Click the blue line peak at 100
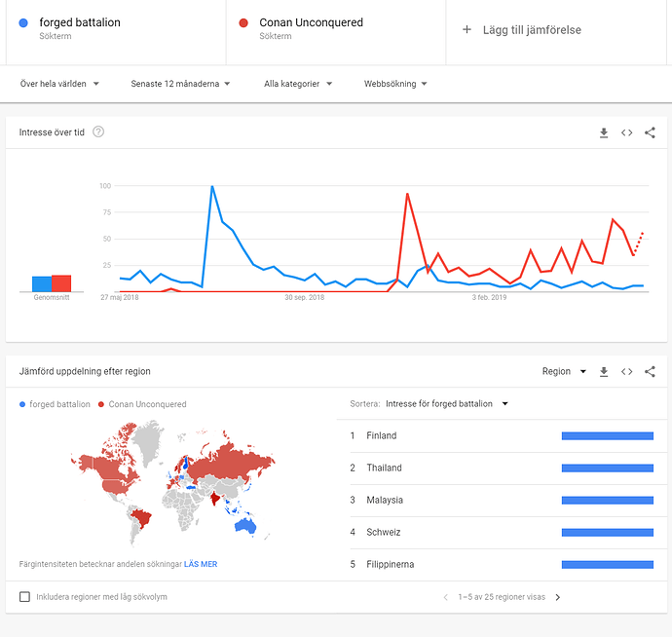The height and width of the screenshot is (637, 672). pos(212,186)
